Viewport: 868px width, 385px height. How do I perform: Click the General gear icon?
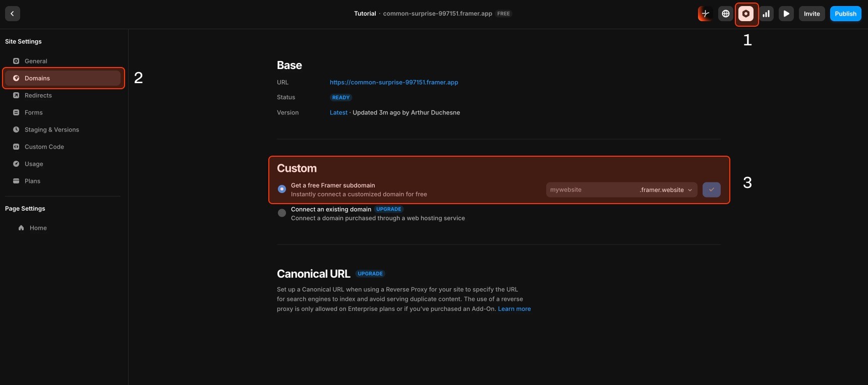(16, 61)
